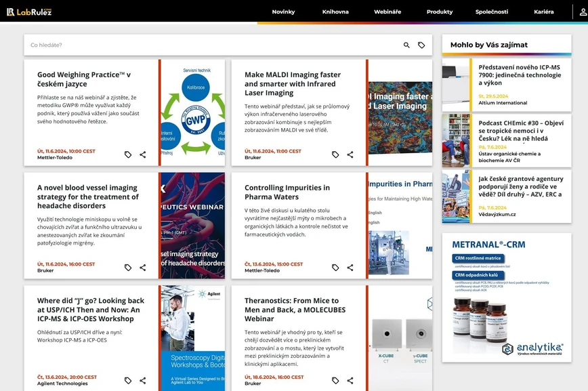Click 'Agilent Technologies' company name
The width and height of the screenshot is (588, 391).
[x=62, y=384]
